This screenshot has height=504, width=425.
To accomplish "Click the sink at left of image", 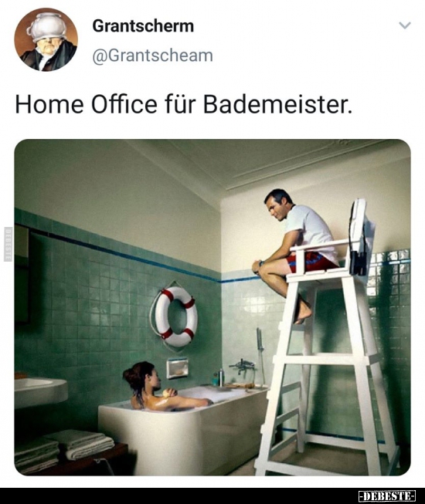I will [x=40, y=392].
